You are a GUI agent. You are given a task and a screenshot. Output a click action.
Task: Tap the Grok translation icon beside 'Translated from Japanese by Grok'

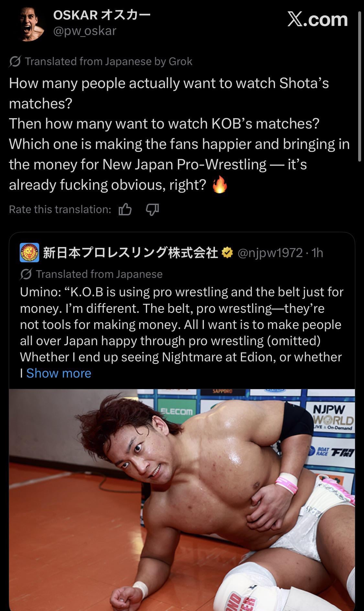(15, 61)
